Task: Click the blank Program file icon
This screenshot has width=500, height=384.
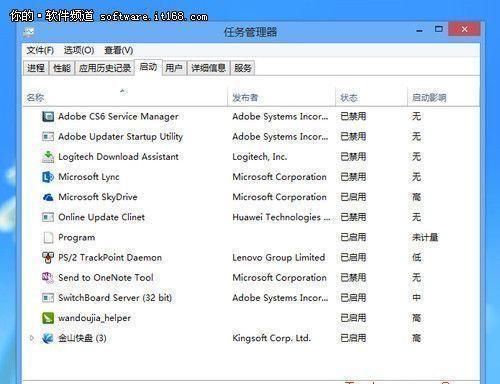Action: (x=48, y=238)
